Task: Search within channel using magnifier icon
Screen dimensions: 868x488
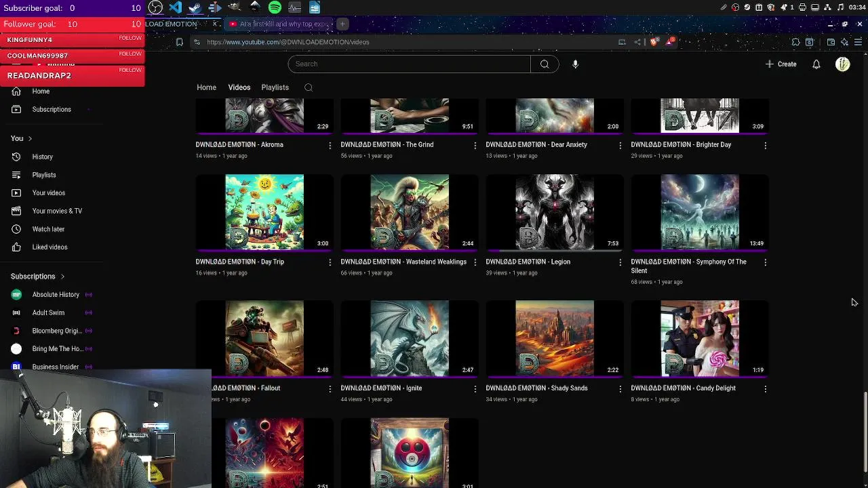Action: pyautogui.click(x=309, y=87)
